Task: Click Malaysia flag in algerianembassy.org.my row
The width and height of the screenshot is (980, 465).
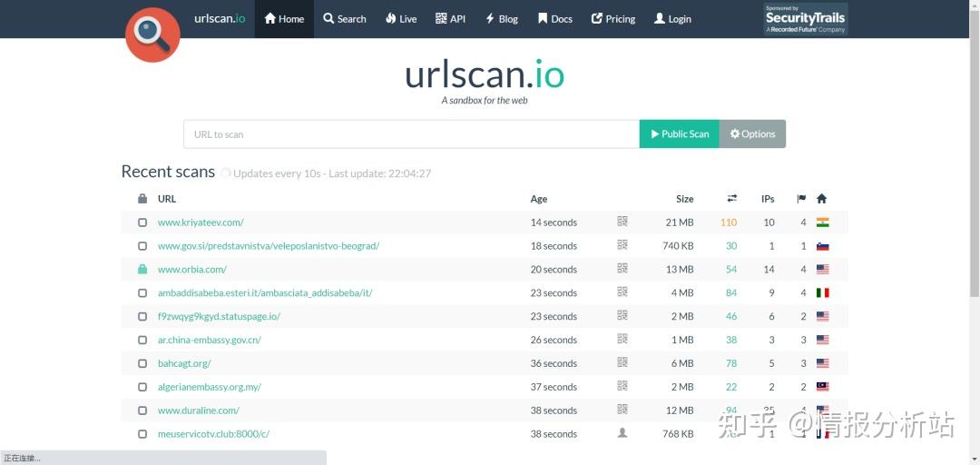Action: pos(822,387)
